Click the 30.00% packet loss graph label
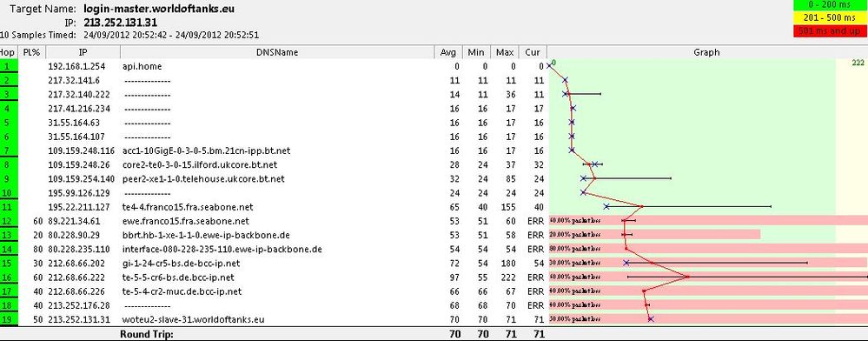The image size is (868, 341). [574, 264]
